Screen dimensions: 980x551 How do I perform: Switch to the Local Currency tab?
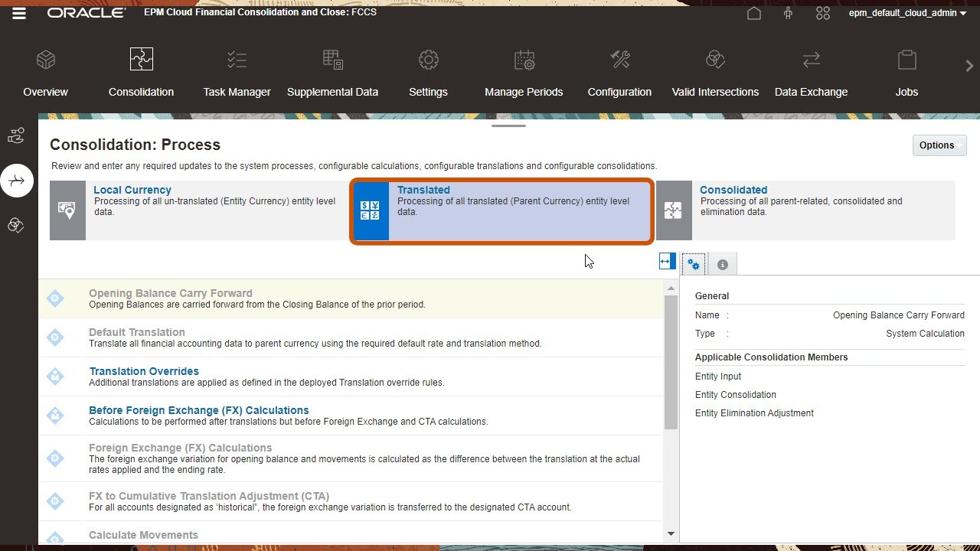(199, 210)
